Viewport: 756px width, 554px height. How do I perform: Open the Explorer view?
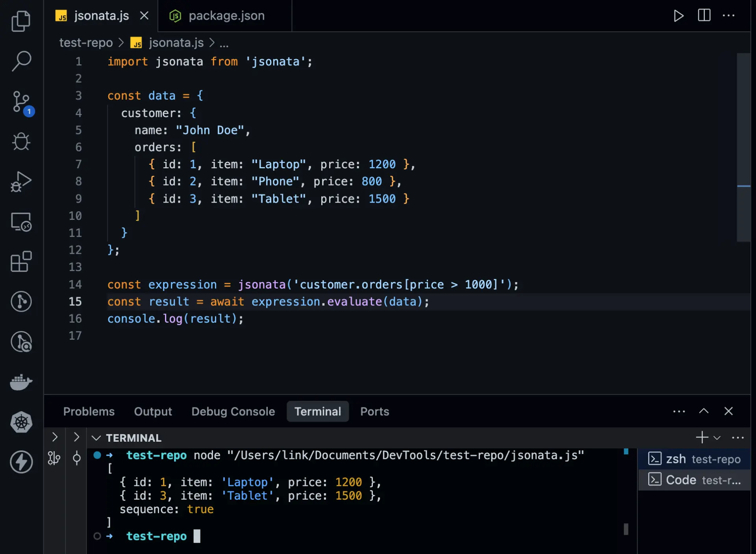tap(21, 20)
